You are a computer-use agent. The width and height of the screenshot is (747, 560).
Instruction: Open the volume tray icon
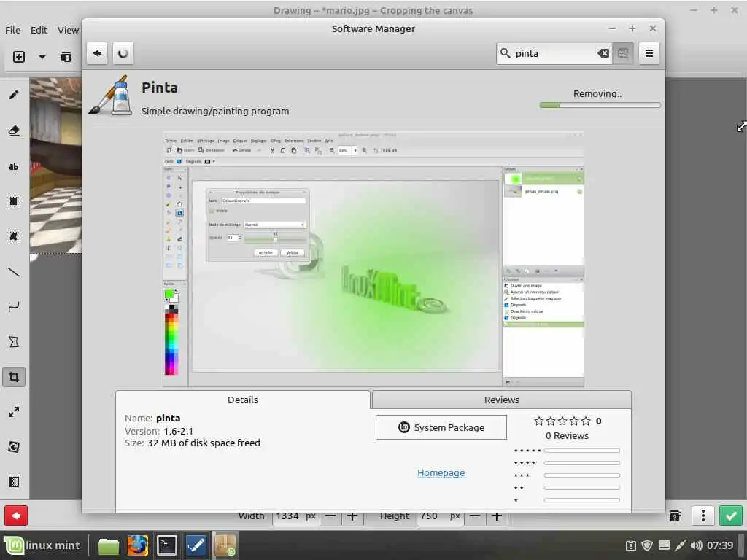(x=696, y=545)
